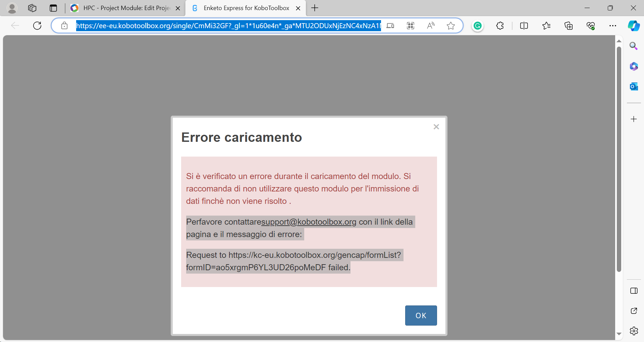
Task: Dismiss the error with the OK button
Action: coord(421,315)
